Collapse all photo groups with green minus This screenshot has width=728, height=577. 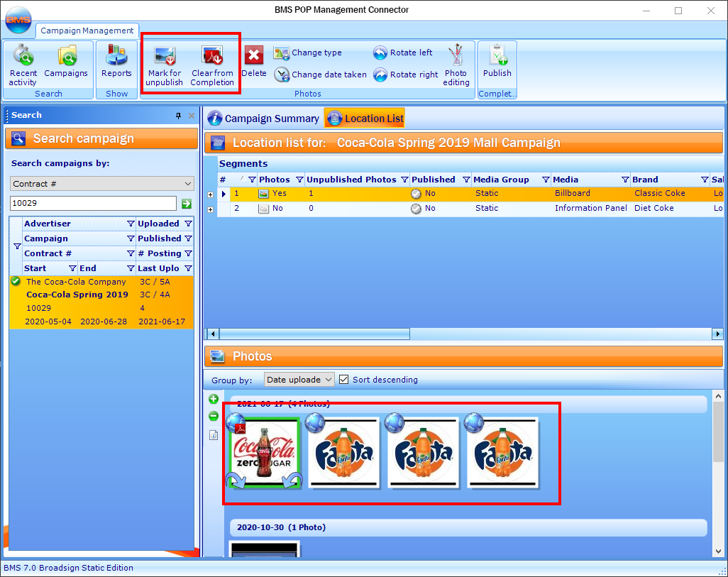(214, 416)
